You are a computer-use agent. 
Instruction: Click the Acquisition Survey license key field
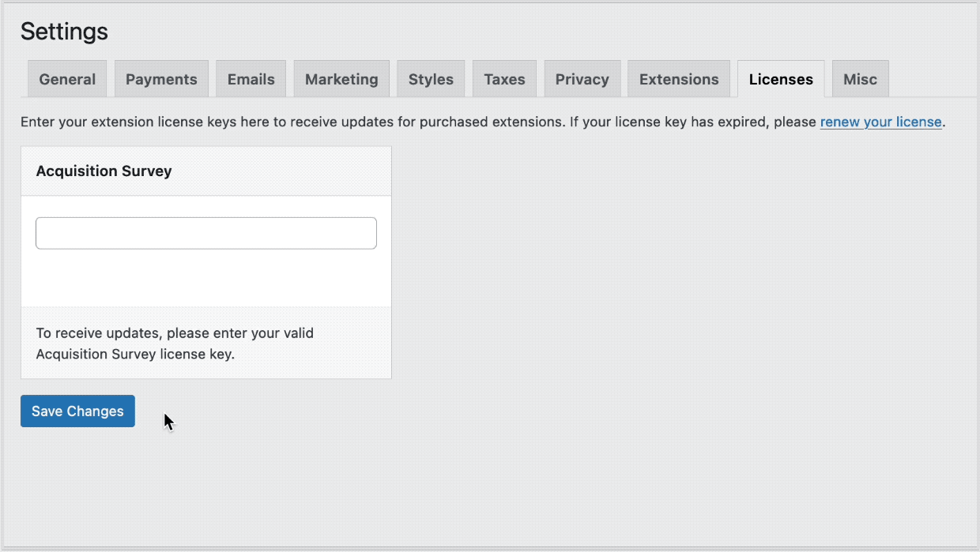(x=206, y=233)
